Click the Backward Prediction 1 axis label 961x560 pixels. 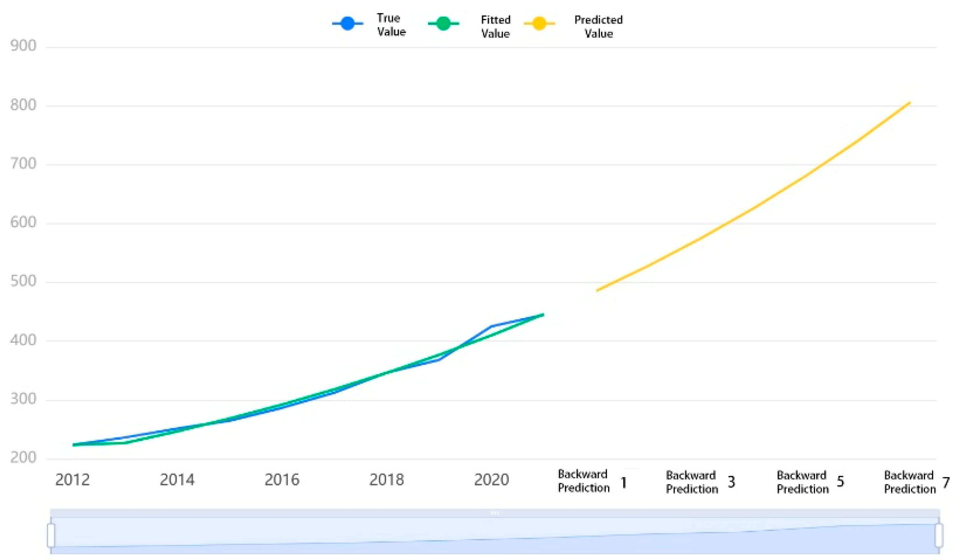point(591,481)
